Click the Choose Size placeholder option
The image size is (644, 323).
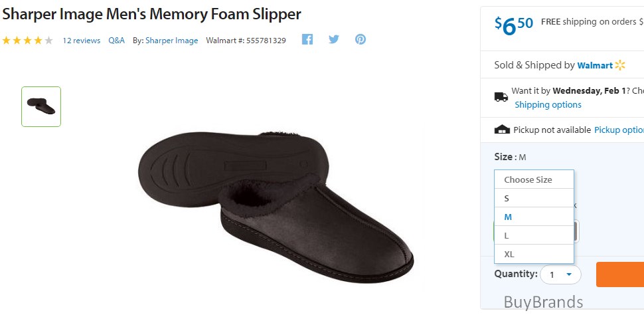[x=534, y=179]
